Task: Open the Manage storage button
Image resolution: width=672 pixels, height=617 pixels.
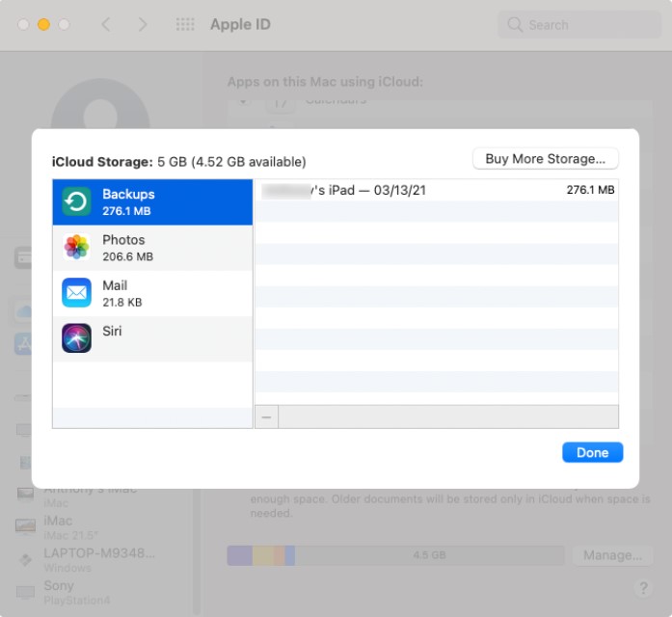Action: (x=613, y=555)
